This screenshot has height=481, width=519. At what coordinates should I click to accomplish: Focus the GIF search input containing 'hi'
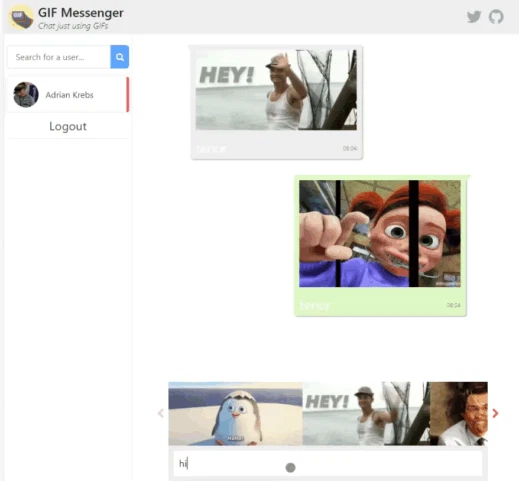point(328,464)
